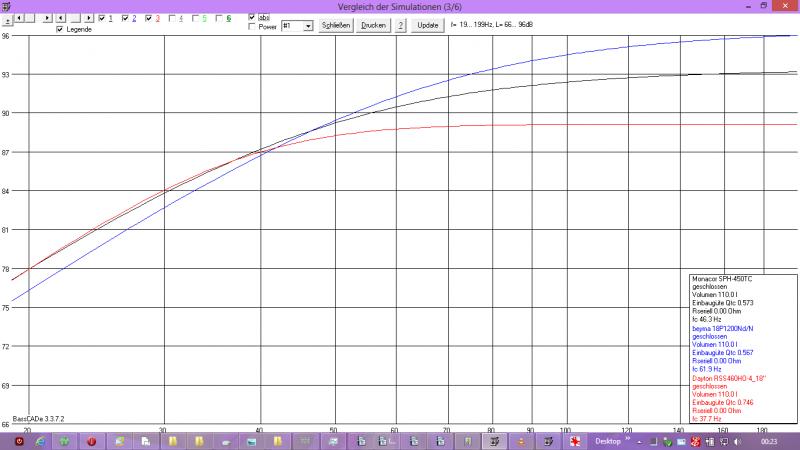The width and height of the screenshot is (800, 450).
Task: Click the Drucken button to print
Action: (373, 25)
